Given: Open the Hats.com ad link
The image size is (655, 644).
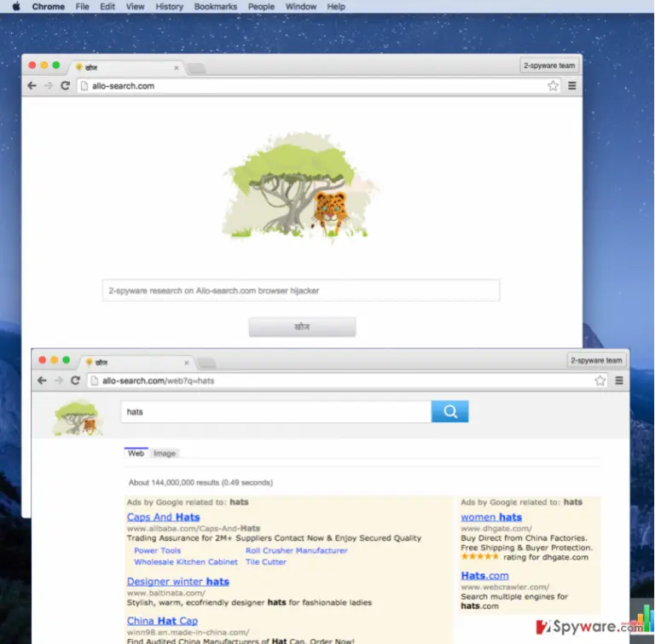Looking at the screenshot, I should pos(484,576).
